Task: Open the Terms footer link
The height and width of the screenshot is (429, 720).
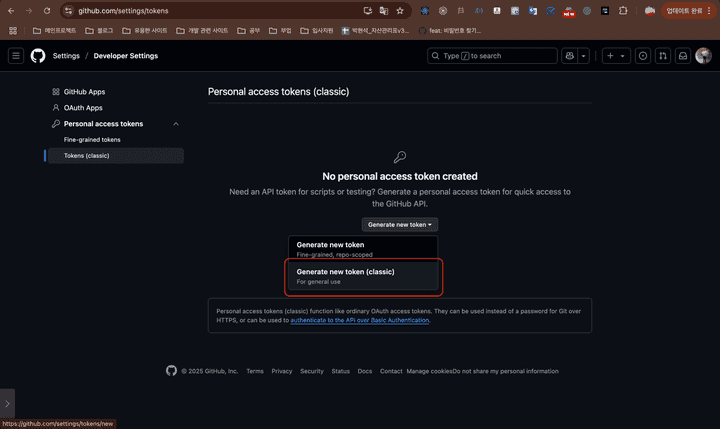Action: [255, 371]
